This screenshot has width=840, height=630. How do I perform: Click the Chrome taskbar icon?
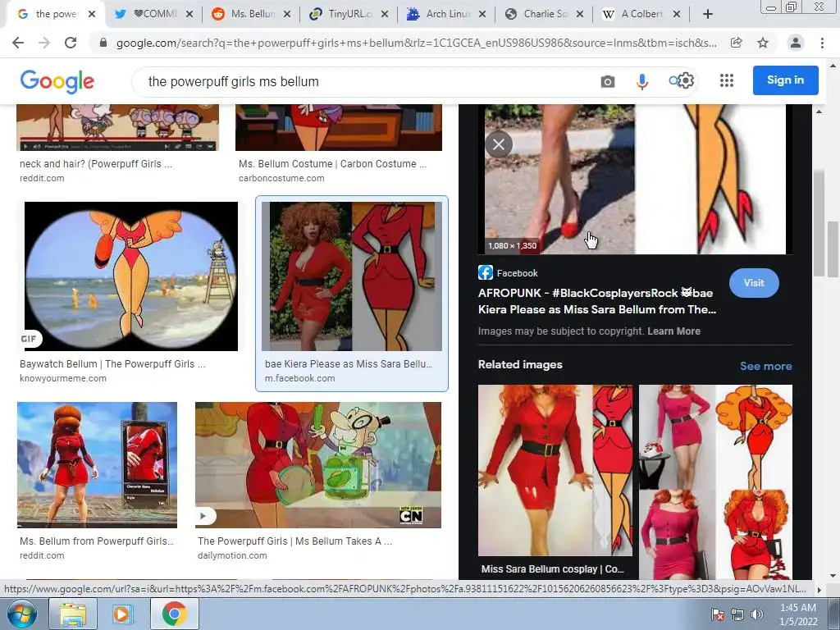coord(174,614)
